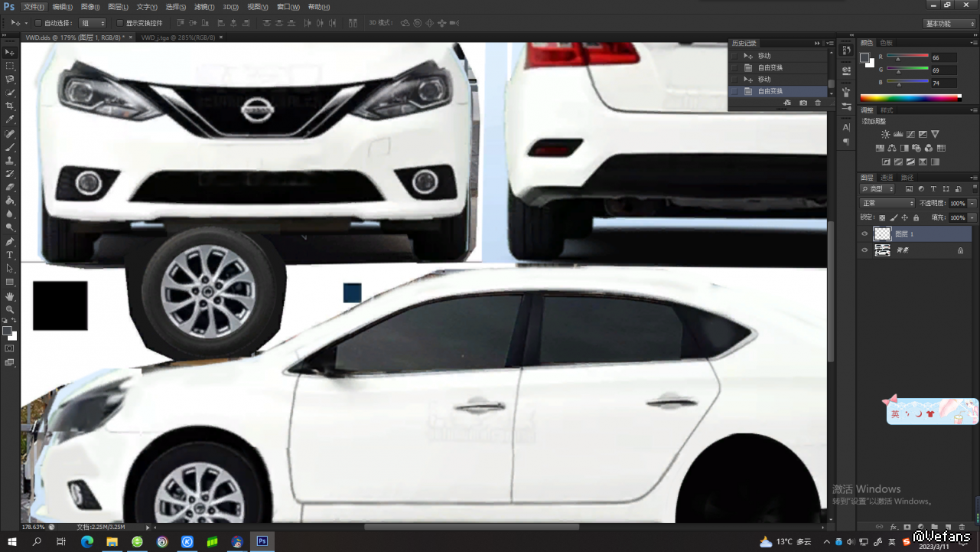This screenshot has height=552, width=980.
Task: Click the lock position icon
Action: coord(905,218)
